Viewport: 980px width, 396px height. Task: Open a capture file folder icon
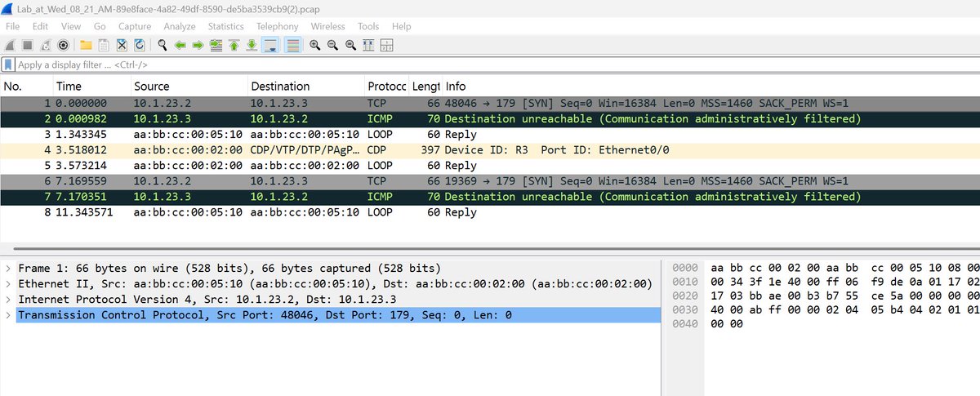point(86,44)
